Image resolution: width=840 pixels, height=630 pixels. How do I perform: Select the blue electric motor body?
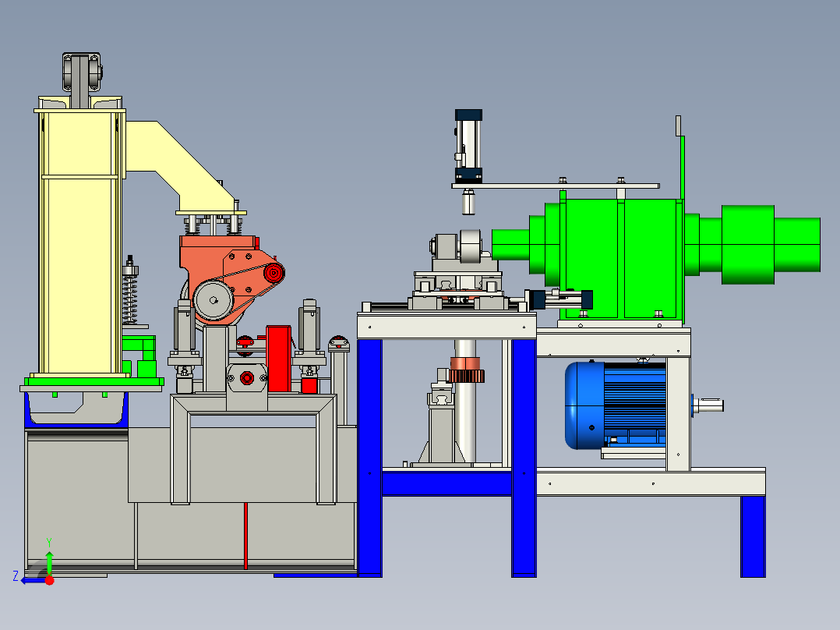616,405
